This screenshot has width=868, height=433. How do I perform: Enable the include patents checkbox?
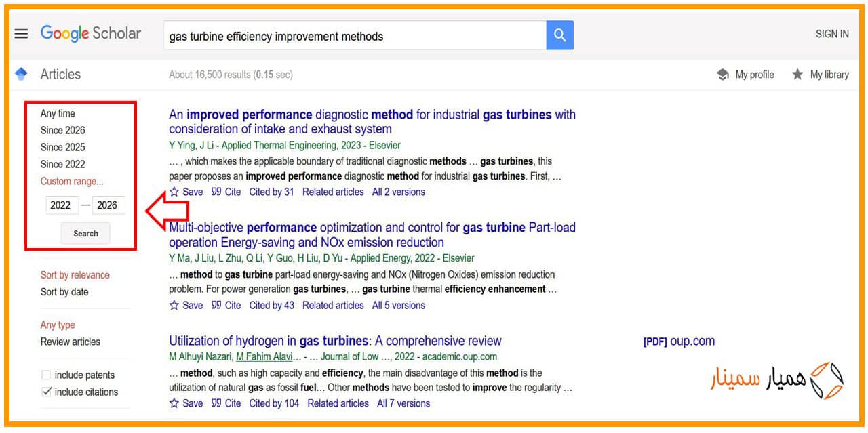click(46, 375)
